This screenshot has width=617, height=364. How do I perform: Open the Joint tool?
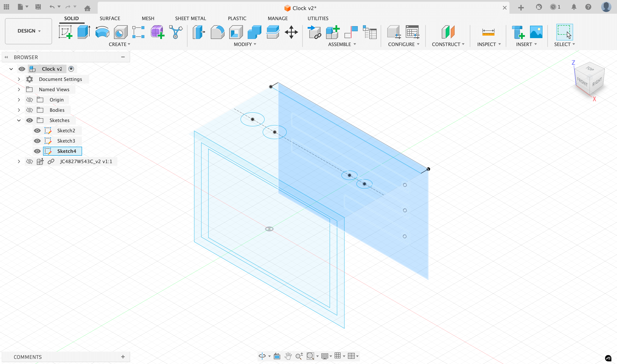(x=351, y=32)
